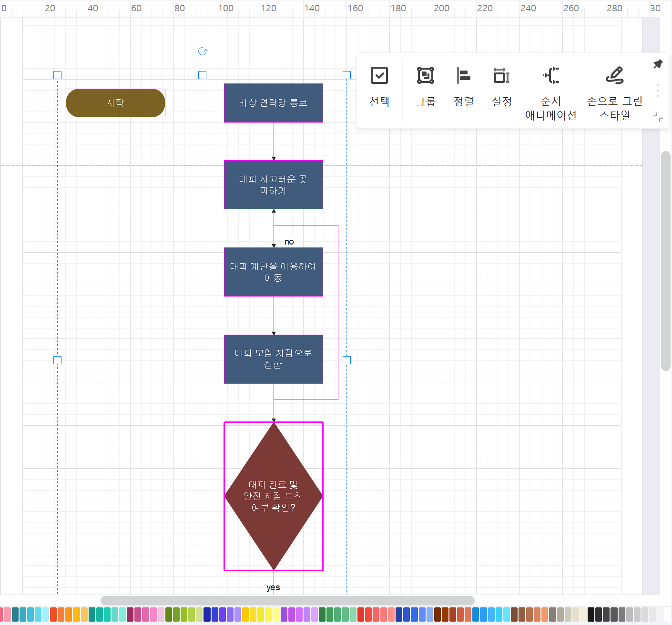Collapse the floating toolbar with corner icon
Image resolution: width=672 pixels, height=625 pixels.
[x=658, y=117]
